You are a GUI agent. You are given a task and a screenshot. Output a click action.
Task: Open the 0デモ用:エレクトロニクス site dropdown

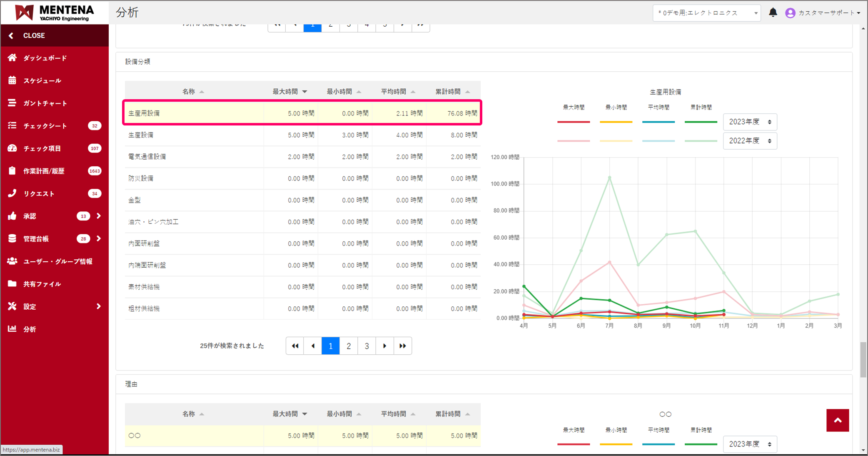(706, 13)
